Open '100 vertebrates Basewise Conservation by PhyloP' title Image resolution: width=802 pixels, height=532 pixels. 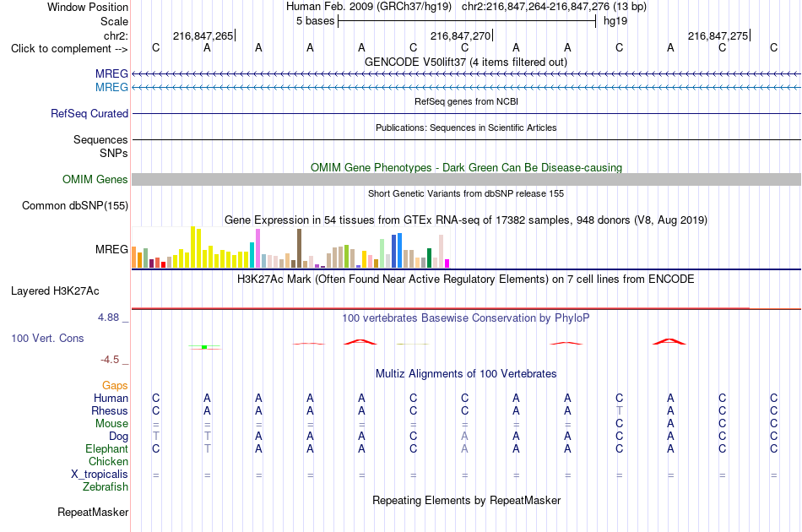pyautogui.click(x=466, y=318)
